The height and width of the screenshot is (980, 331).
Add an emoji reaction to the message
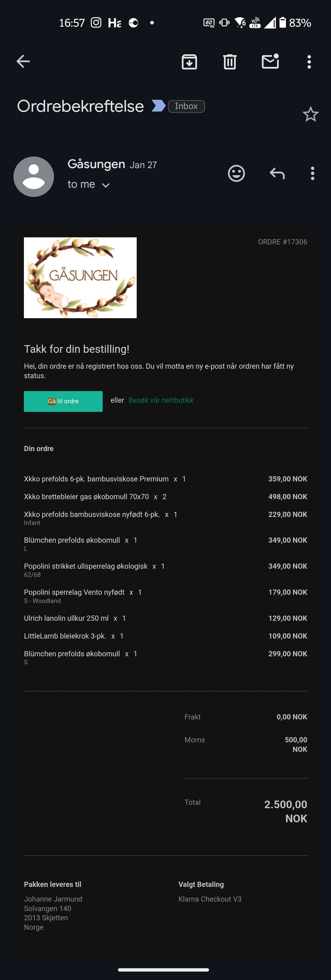236,173
